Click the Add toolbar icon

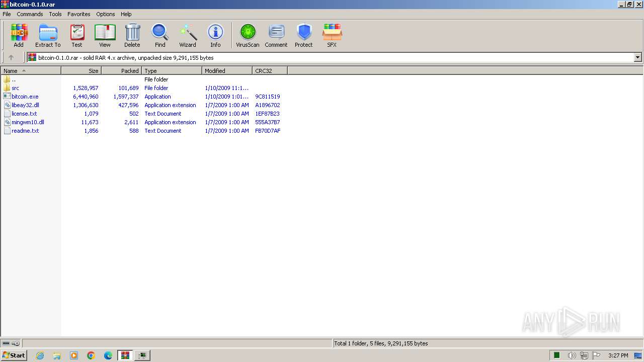pos(19,33)
